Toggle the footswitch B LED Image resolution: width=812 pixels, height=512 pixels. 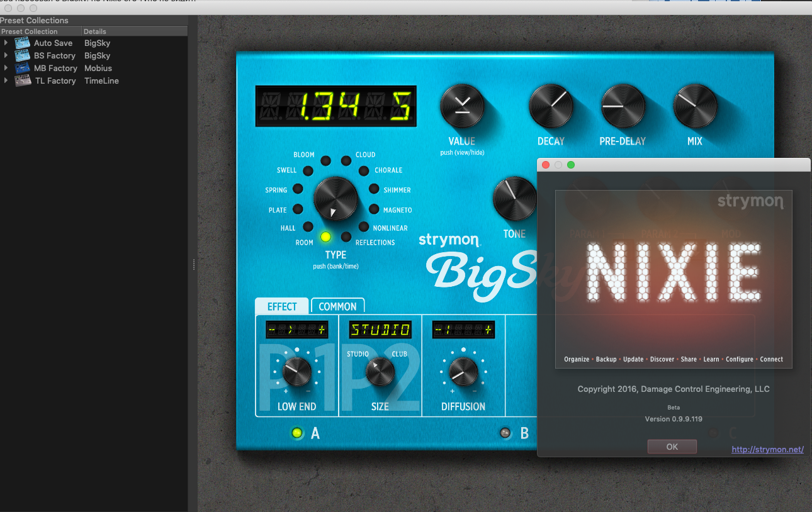tap(505, 433)
